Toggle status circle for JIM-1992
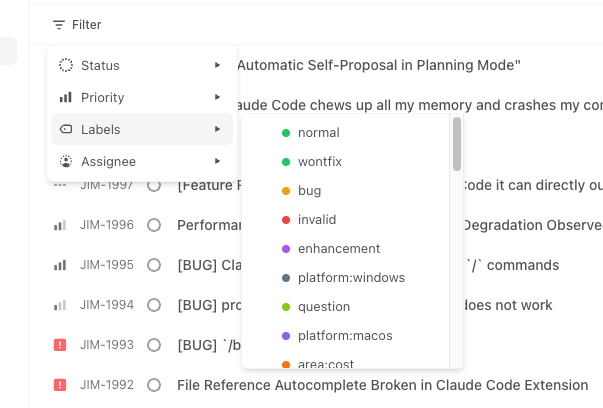The image size is (603, 408). pos(154,385)
